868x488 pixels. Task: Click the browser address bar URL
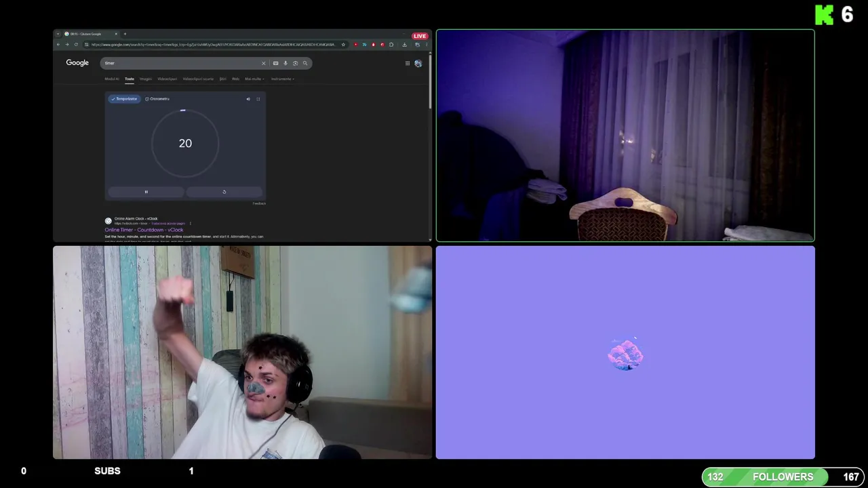212,45
